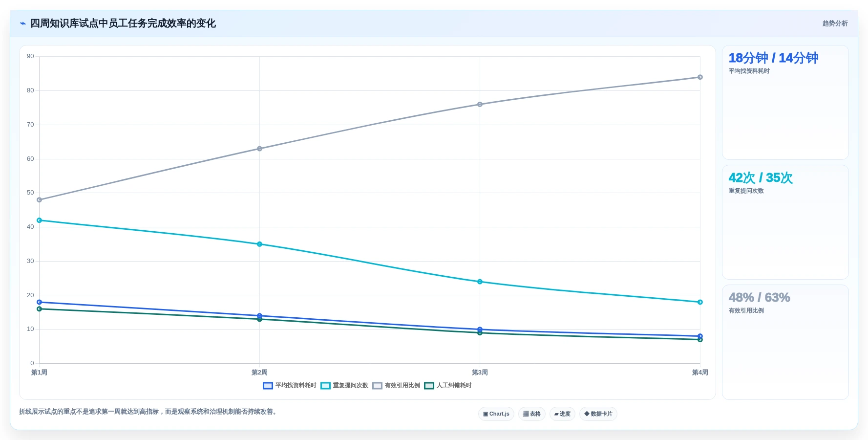
Task: Click the 人工纠错耗时 legend label
Action: (454, 386)
